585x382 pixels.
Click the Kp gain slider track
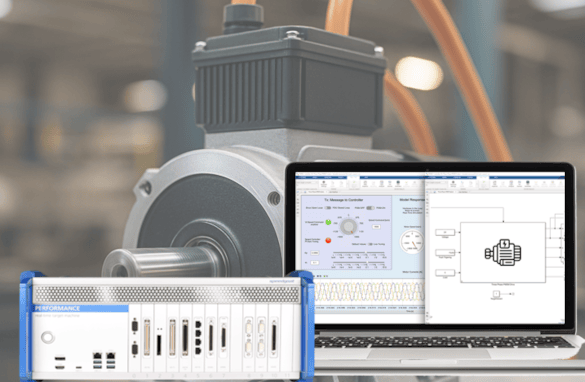(359, 253)
